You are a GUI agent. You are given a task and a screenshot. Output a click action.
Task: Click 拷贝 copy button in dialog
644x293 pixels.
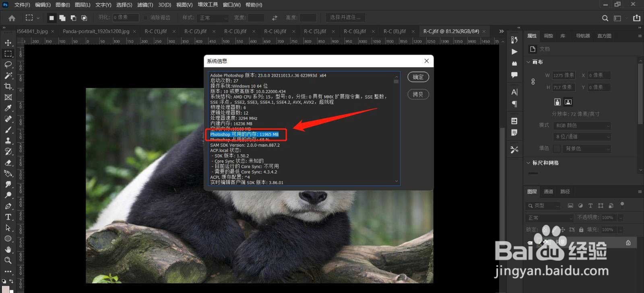click(x=418, y=94)
